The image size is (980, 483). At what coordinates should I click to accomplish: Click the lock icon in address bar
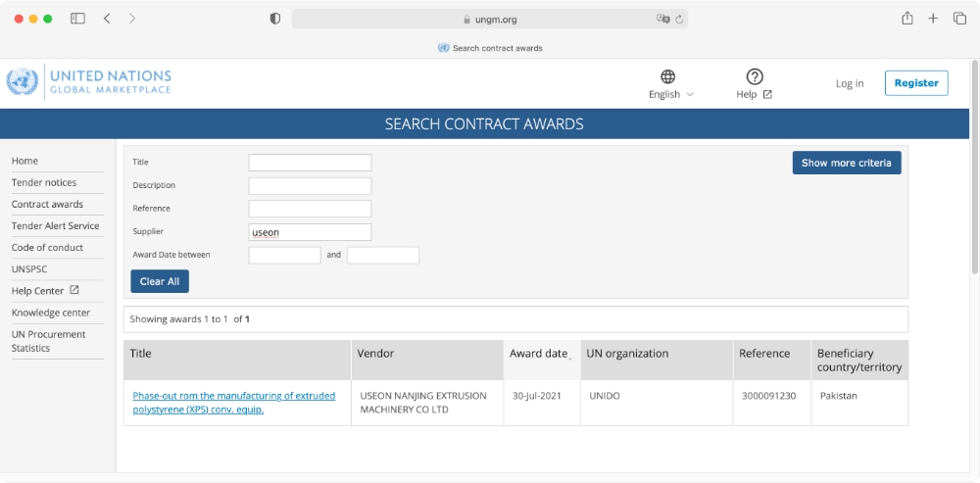[466, 20]
